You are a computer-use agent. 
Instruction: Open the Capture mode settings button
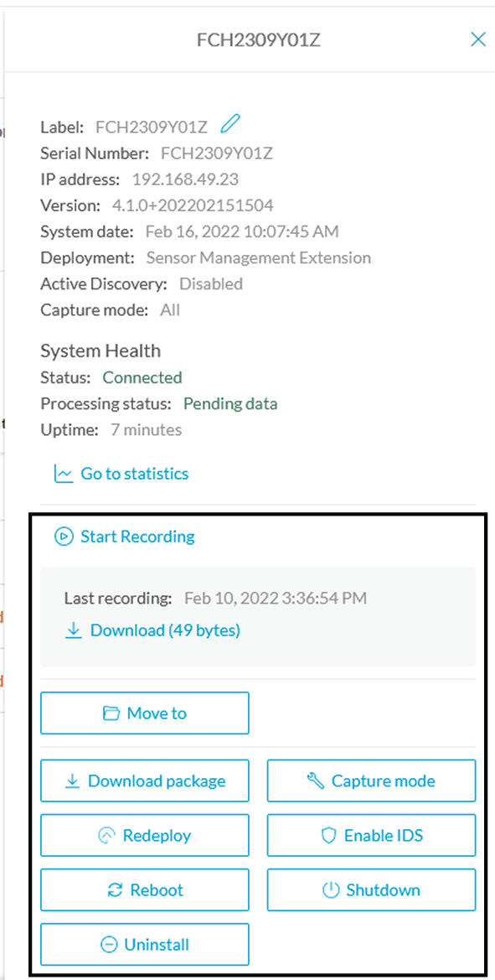371,780
